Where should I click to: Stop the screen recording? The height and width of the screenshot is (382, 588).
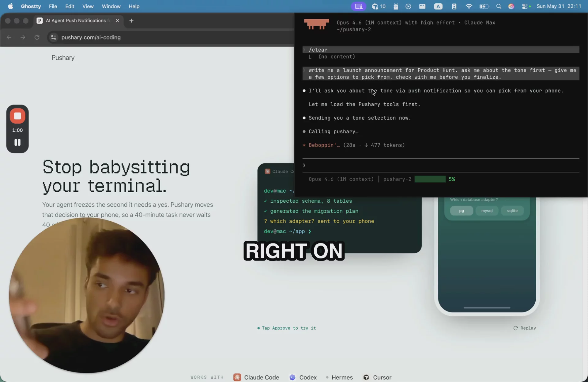17,116
